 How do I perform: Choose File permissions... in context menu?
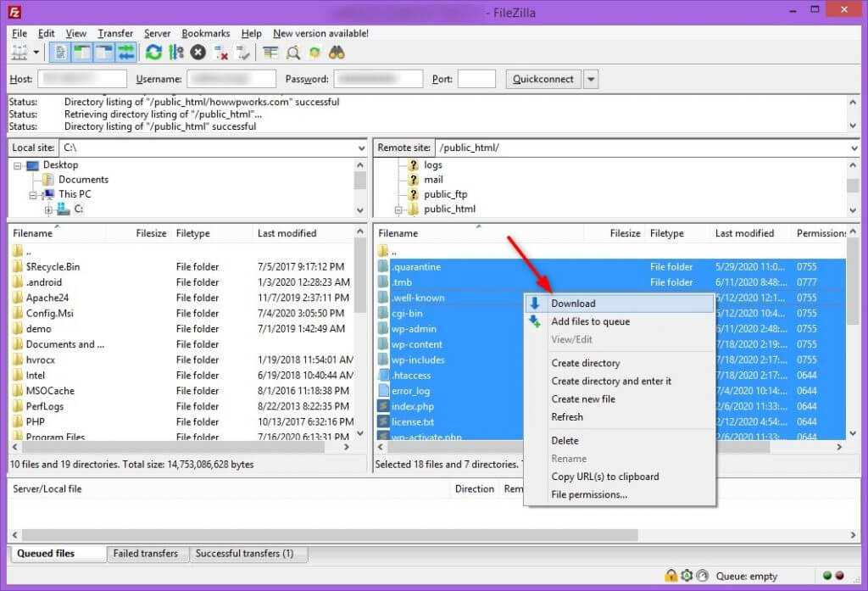tap(620, 494)
